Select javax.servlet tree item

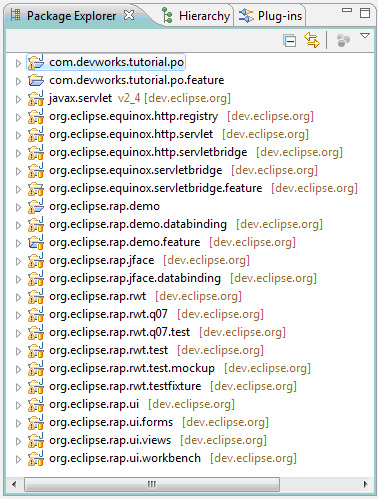(x=140, y=98)
